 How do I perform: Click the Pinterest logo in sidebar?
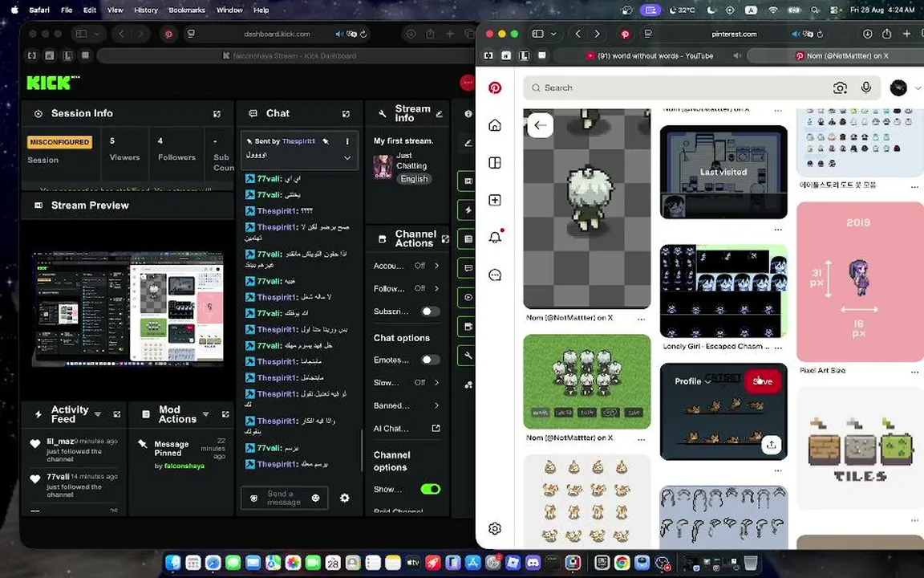coord(495,88)
